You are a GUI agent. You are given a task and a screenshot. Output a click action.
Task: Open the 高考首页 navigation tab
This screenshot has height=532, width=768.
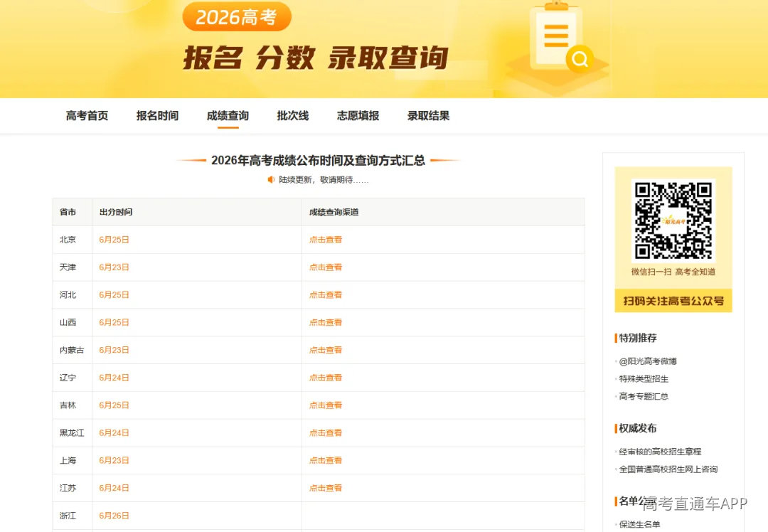87,116
